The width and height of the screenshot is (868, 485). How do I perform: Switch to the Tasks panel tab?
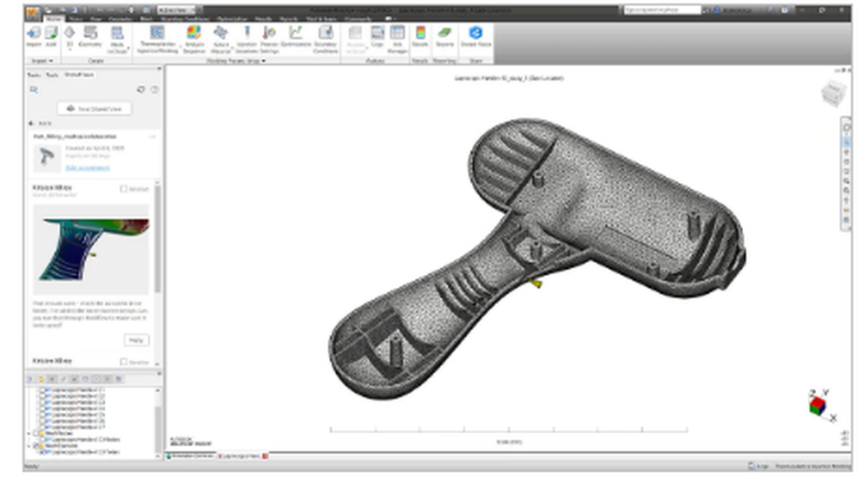35,75
